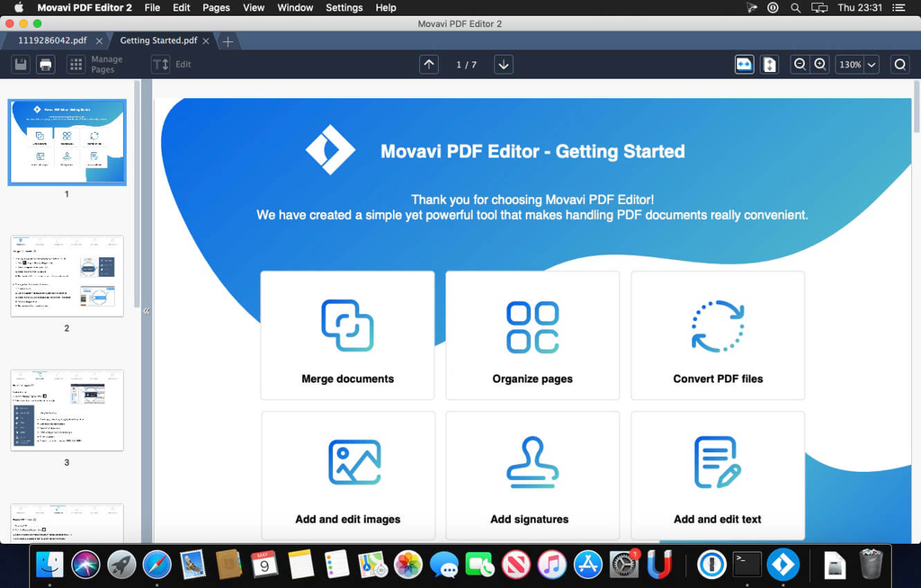Click the thumbnail panel scrollbar
Image resolution: width=921 pixels, height=588 pixels.
click(x=137, y=194)
